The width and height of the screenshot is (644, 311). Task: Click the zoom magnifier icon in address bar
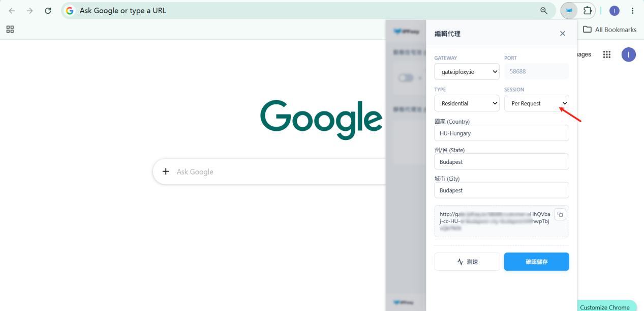coord(544,11)
